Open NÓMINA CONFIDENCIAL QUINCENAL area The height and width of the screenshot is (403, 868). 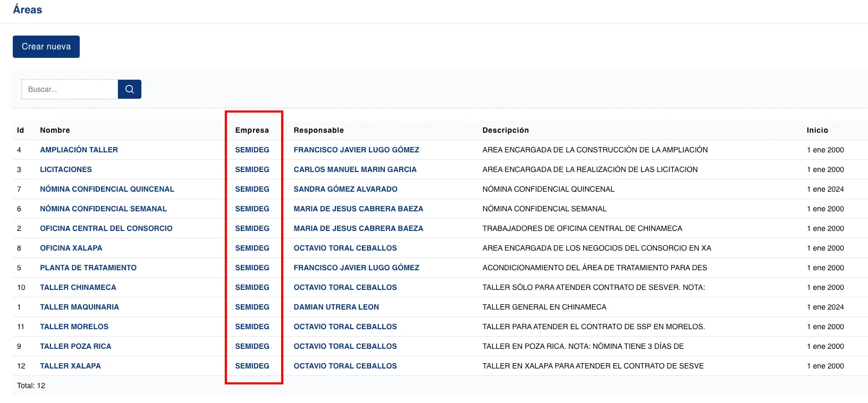(107, 189)
